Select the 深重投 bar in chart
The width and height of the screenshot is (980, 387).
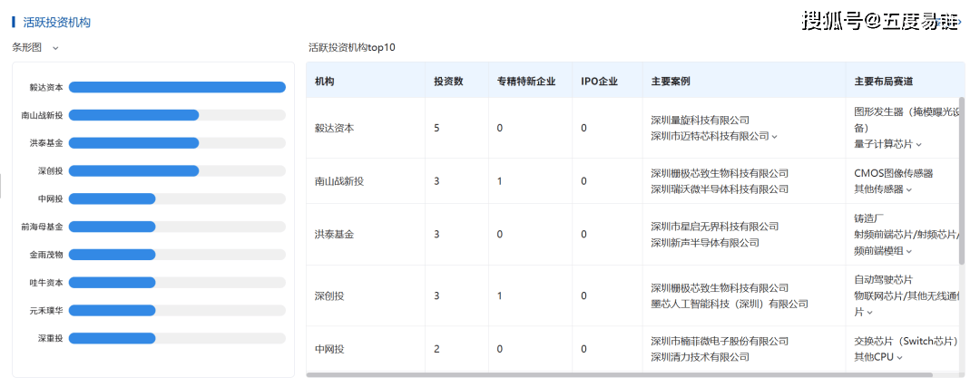click(112, 338)
